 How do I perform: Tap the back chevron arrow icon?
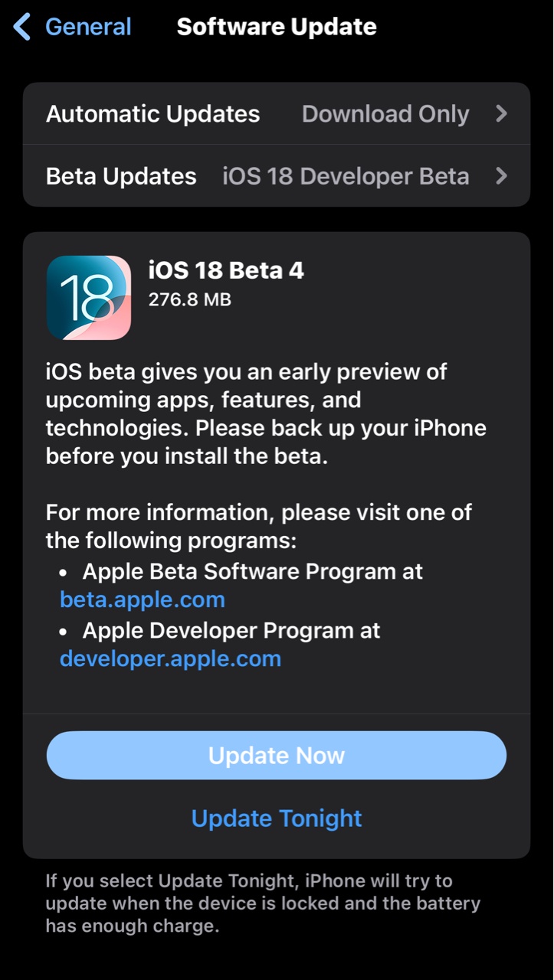(22, 28)
